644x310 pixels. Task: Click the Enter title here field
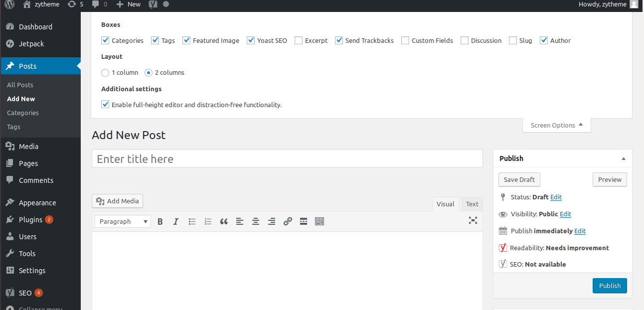(287, 158)
